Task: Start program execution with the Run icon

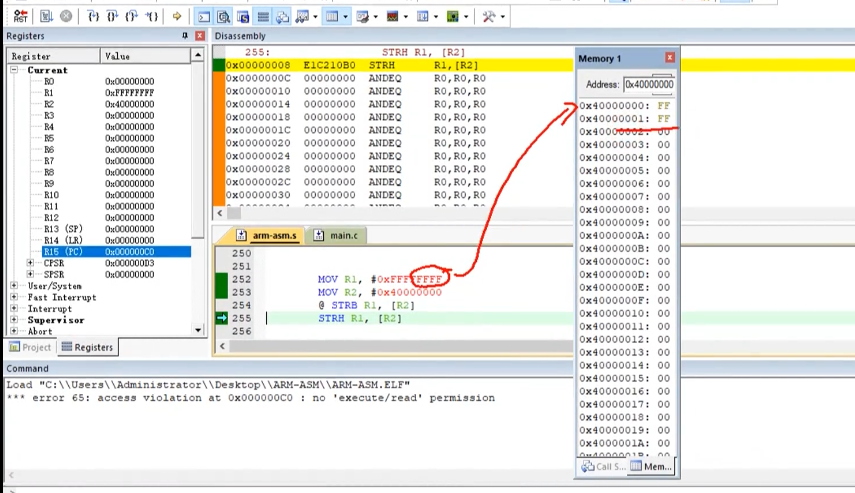Action: (46, 16)
